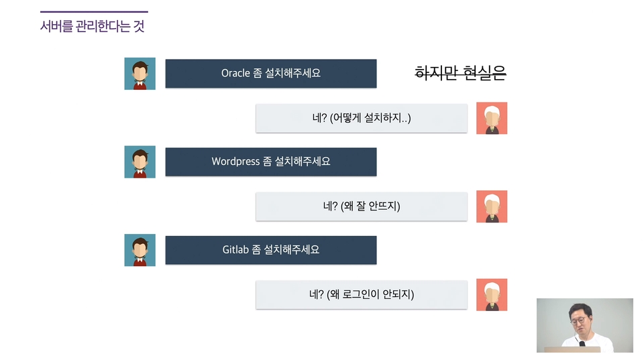Click the word 'Gitlab' in the third request
The image size is (644, 362).
click(235, 249)
